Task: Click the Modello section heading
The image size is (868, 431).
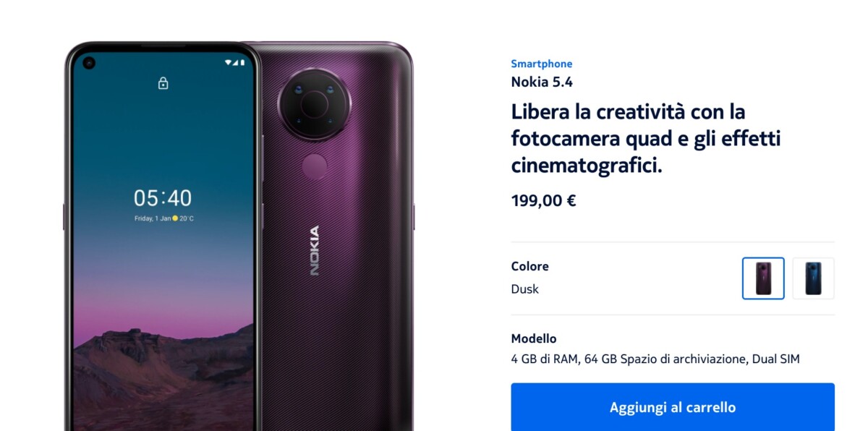Action: pos(534,338)
